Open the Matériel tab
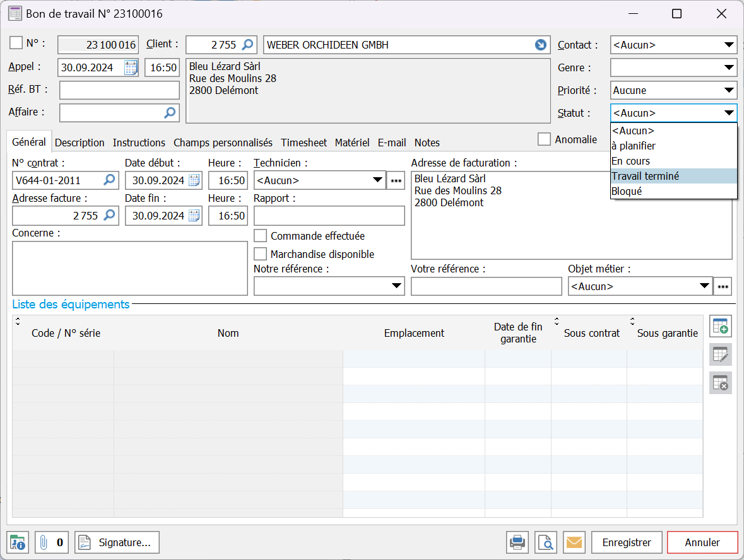This screenshot has height=560, width=744. [x=352, y=143]
